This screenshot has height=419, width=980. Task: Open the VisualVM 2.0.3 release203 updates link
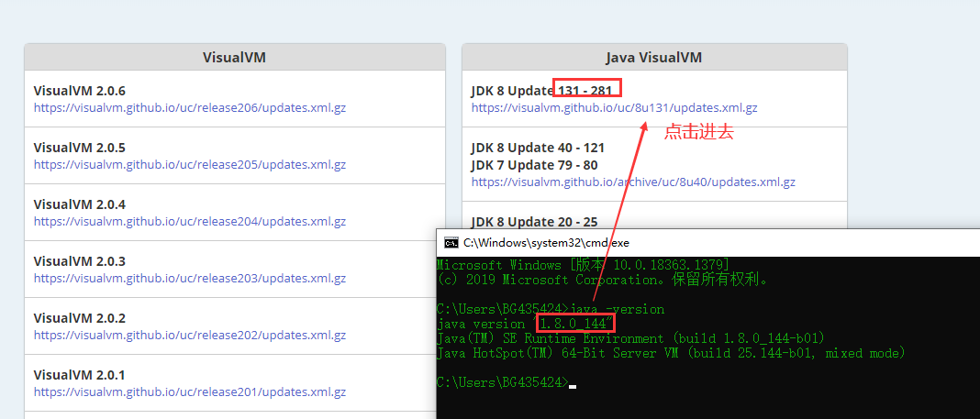189,278
